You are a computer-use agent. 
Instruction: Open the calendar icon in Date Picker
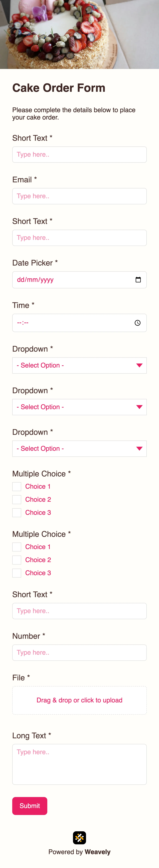coord(138,280)
